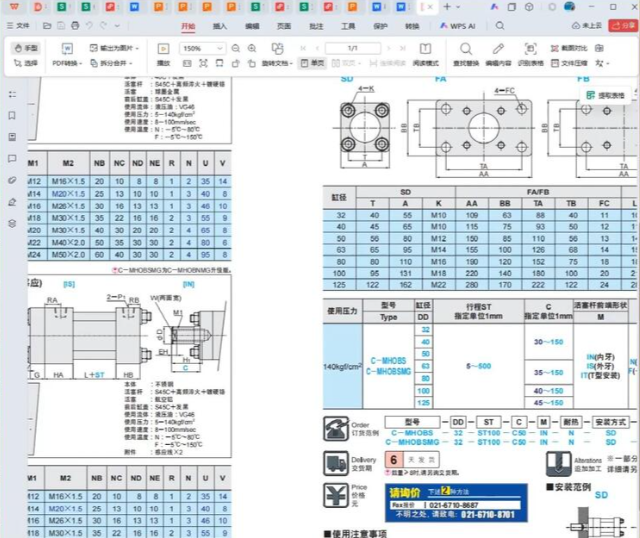Open bookmarks panel in left sidebar
Viewport: 640px width, 538px height.
(x=12, y=116)
